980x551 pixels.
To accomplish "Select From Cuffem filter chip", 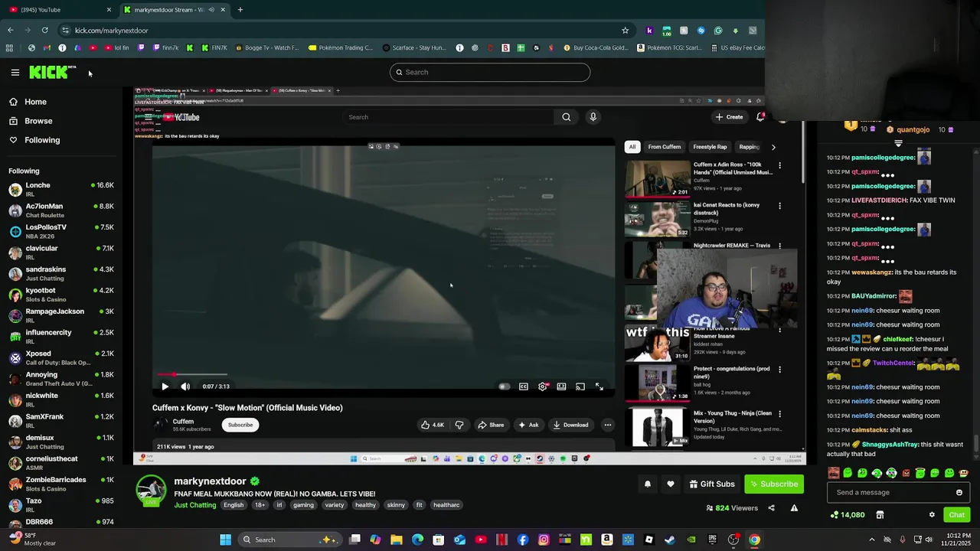I will (x=664, y=147).
